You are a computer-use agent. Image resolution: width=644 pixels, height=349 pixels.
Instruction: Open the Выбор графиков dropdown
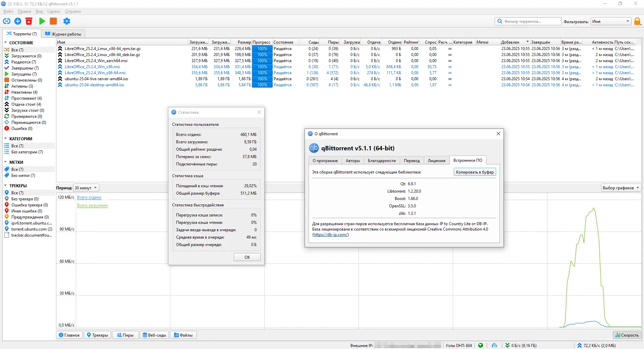pos(621,188)
